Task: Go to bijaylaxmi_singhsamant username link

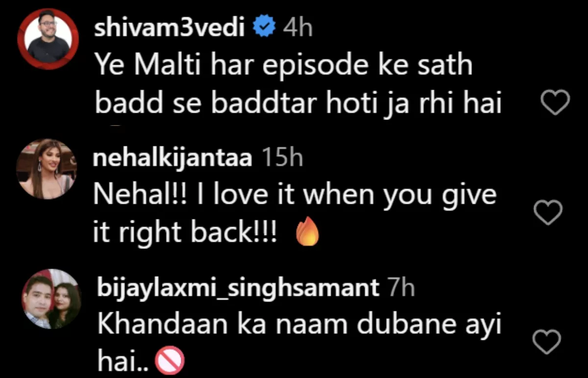Action: [238, 287]
